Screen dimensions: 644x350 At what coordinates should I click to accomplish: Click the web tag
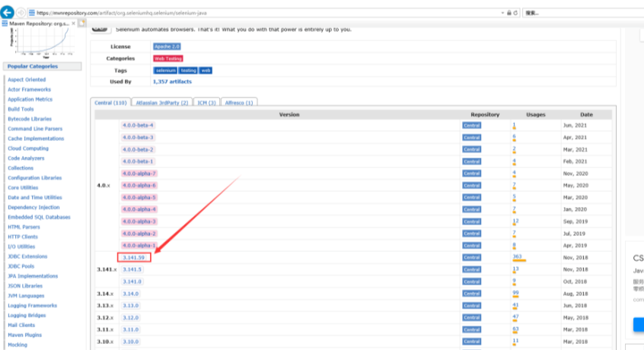pyautogui.click(x=206, y=71)
